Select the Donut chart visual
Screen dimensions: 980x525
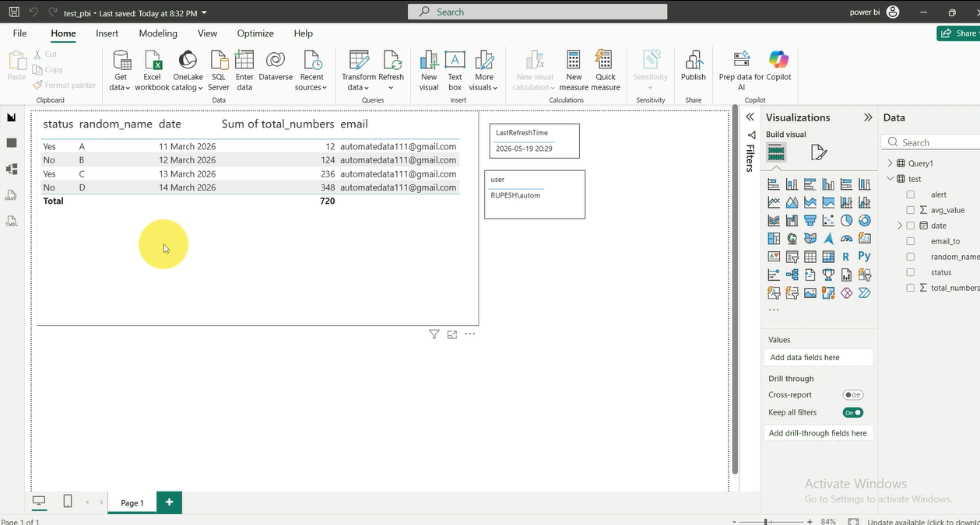tap(864, 221)
